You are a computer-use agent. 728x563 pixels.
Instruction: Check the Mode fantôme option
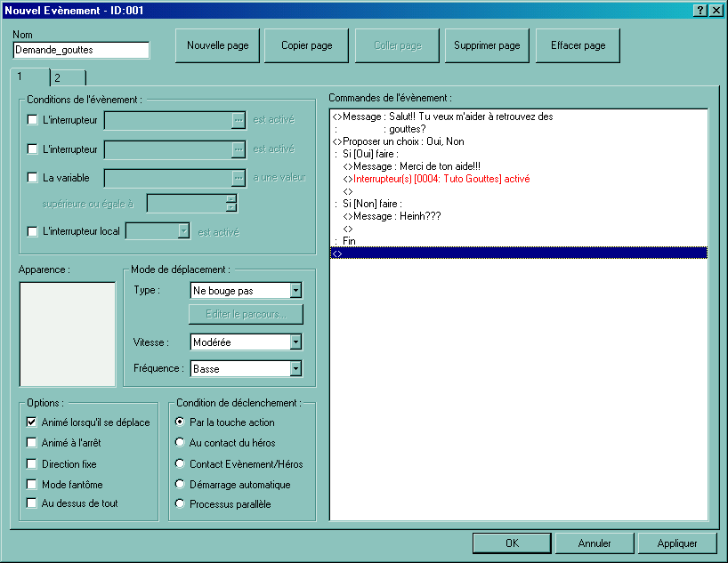(33, 485)
